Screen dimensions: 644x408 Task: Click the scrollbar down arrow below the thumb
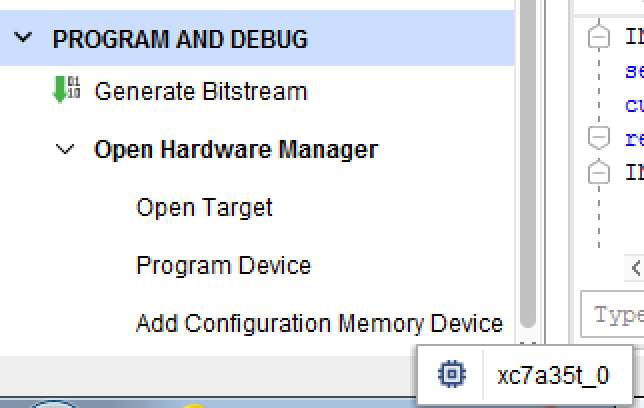528,342
